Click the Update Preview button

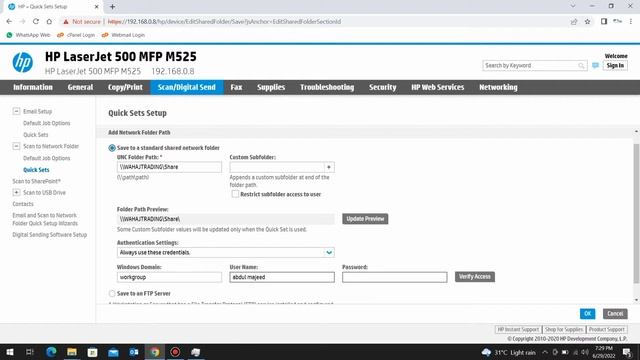pos(365,219)
